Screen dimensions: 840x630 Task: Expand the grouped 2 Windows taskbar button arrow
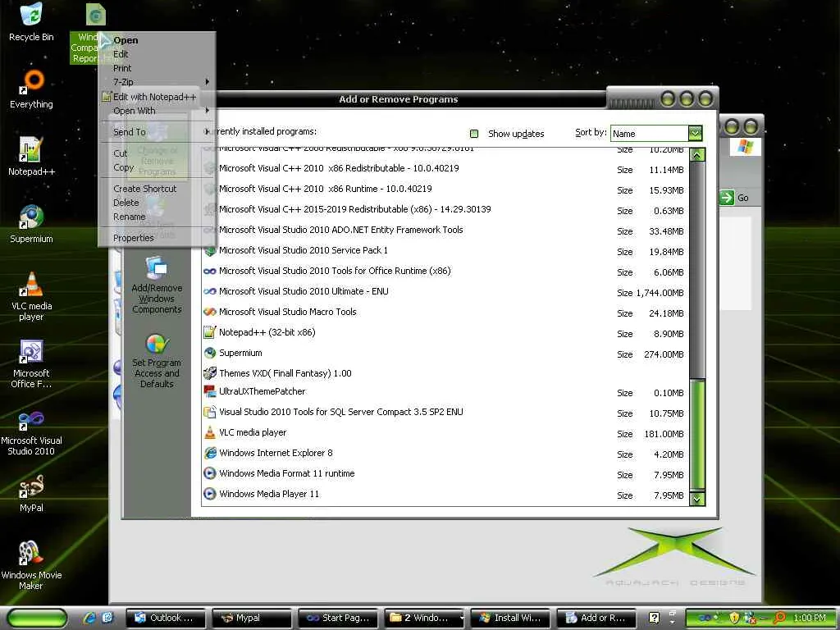[x=462, y=618]
